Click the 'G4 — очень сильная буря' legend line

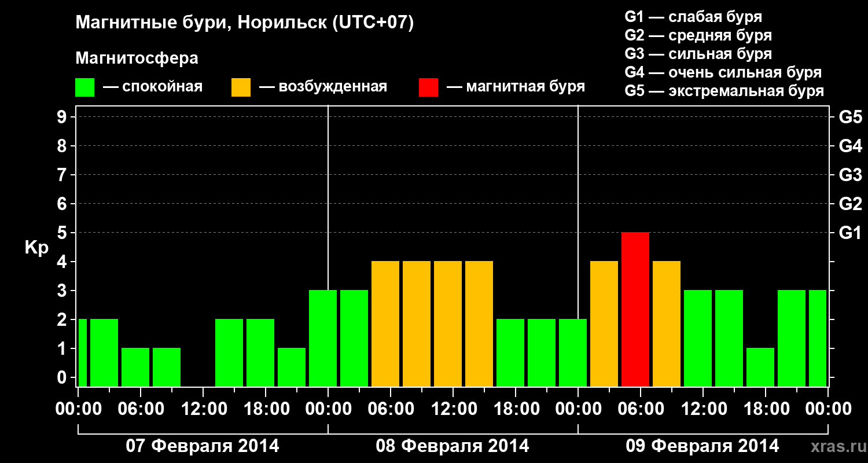tap(723, 72)
